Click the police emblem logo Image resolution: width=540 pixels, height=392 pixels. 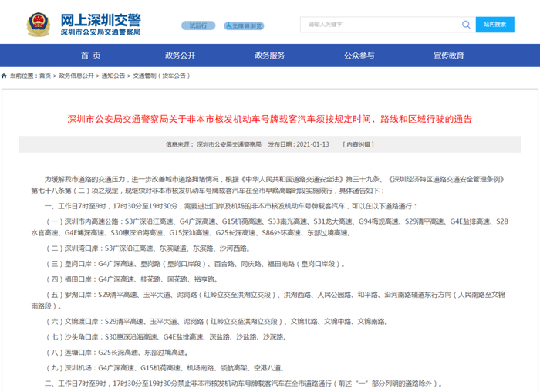coord(39,25)
